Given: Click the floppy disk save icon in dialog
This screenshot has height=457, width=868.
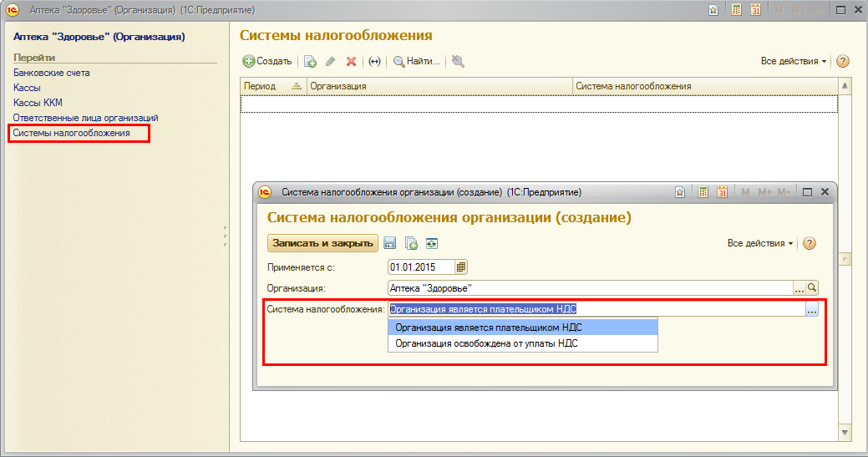Looking at the screenshot, I should point(389,243).
